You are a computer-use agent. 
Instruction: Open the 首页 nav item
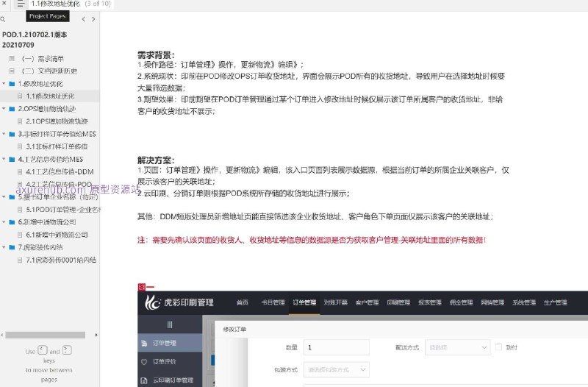pyautogui.click(x=243, y=302)
